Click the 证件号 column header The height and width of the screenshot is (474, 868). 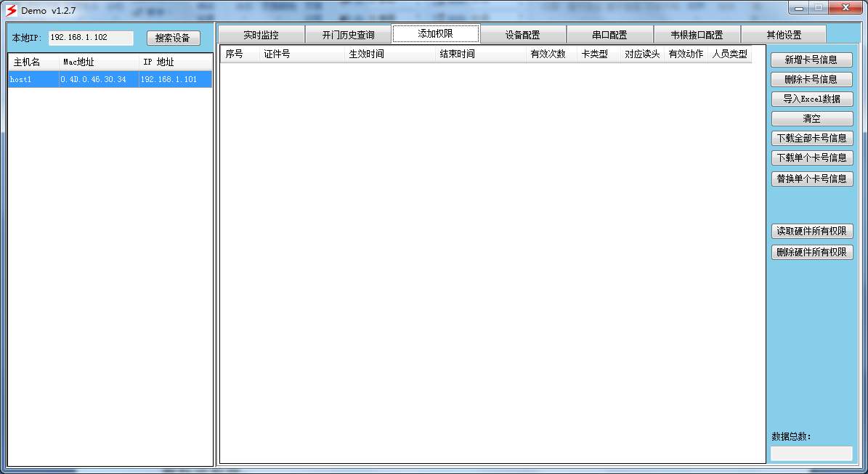(x=301, y=54)
